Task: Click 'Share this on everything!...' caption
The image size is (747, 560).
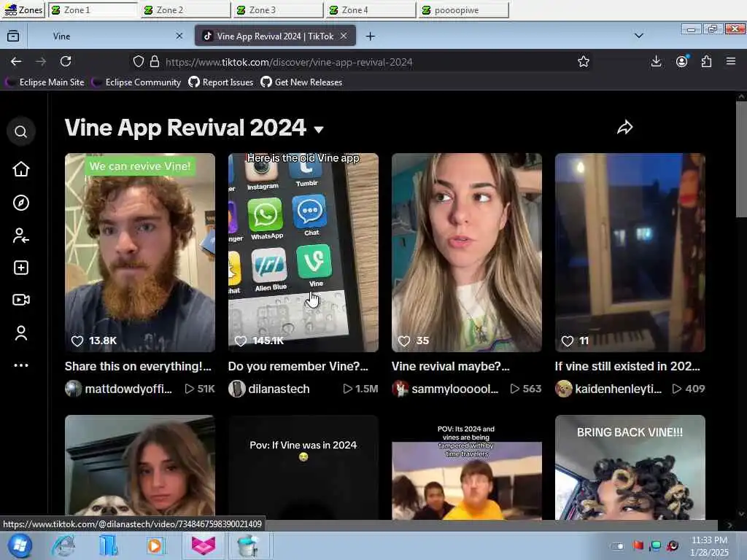Action: click(x=138, y=366)
